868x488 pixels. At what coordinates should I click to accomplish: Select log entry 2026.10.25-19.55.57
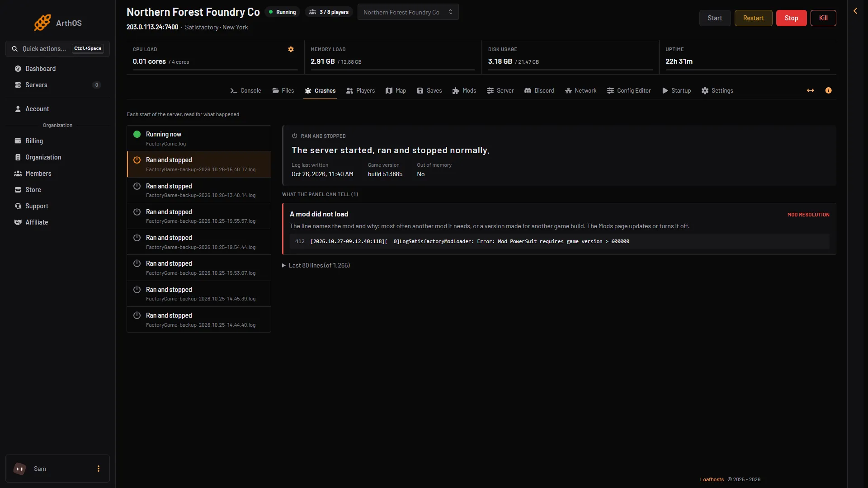[199, 216]
